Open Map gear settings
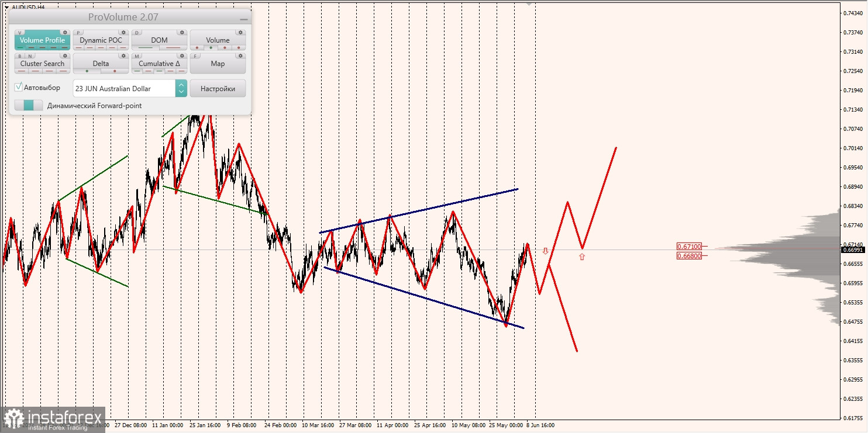Image resolution: width=868 pixels, height=433 pixels. 240,56
